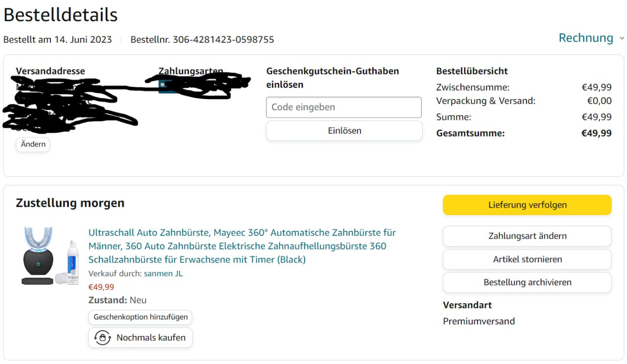Cancel the item via Artikel stornieren

point(527,259)
